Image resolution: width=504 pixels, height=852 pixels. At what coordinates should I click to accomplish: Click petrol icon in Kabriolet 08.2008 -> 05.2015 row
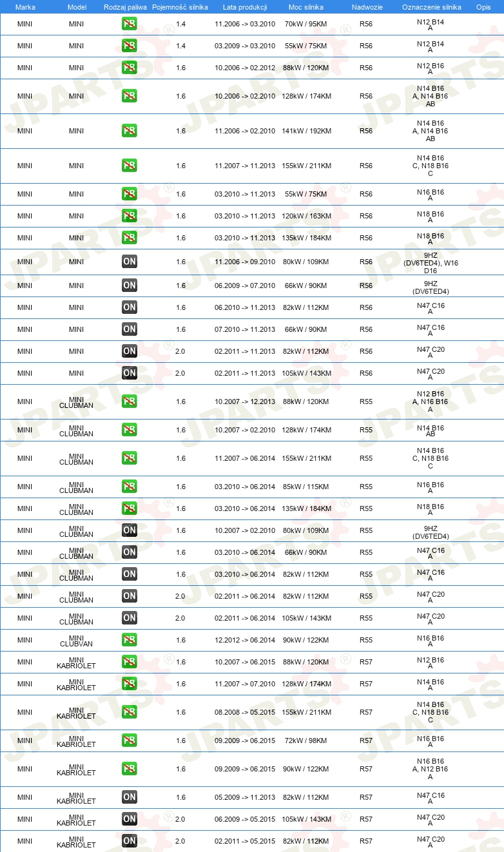pyautogui.click(x=130, y=712)
